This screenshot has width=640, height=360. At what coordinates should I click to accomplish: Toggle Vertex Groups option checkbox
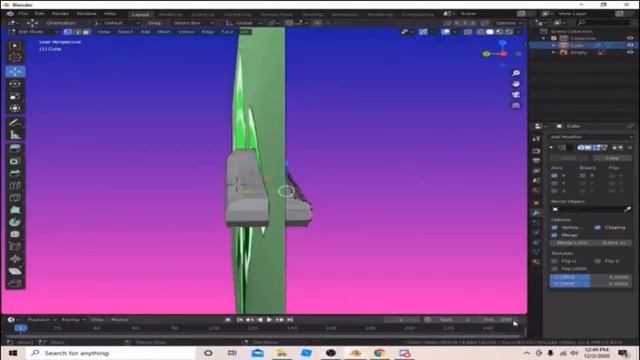tap(554, 227)
